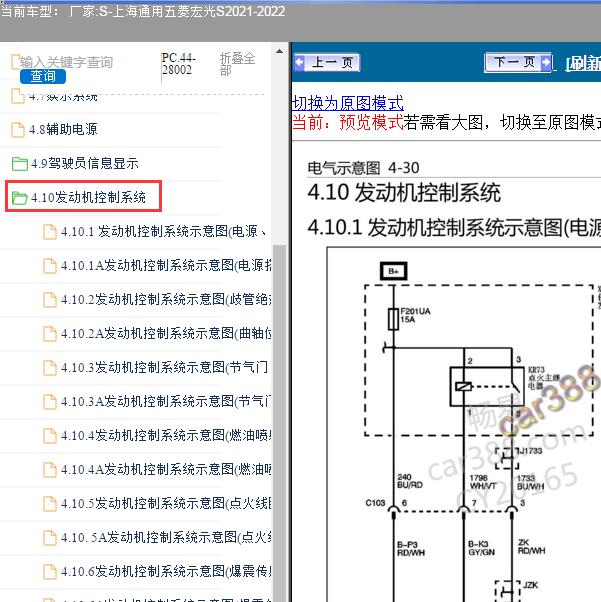Open 4.10.6发动机控制系统示意图(爆震传 document

(x=166, y=571)
